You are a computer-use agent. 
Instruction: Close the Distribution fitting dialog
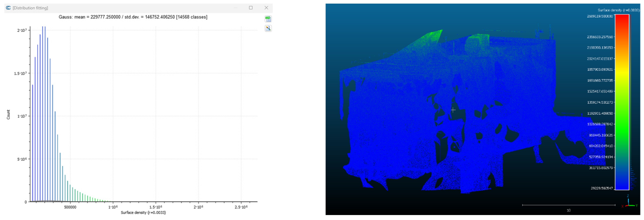pyautogui.click(x=266, y=8)
